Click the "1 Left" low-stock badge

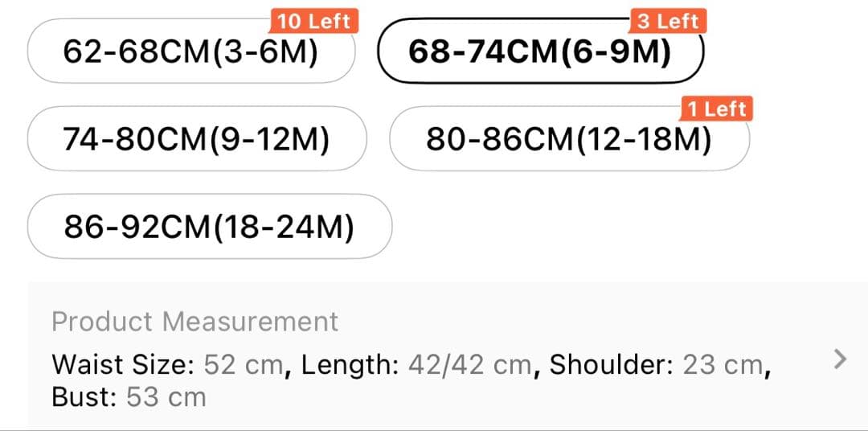pyautogui.click(x=716, y=109)
